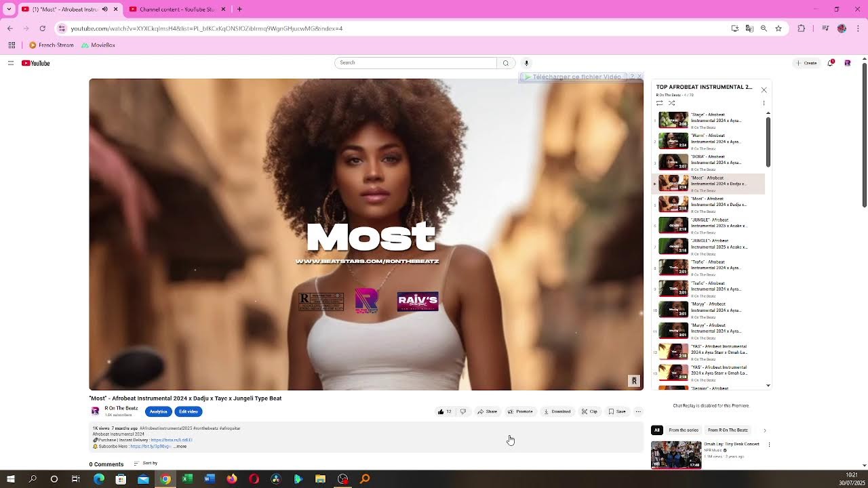
Task: Click the playlist panel scrollbar thumb
Action: (768, 142)
